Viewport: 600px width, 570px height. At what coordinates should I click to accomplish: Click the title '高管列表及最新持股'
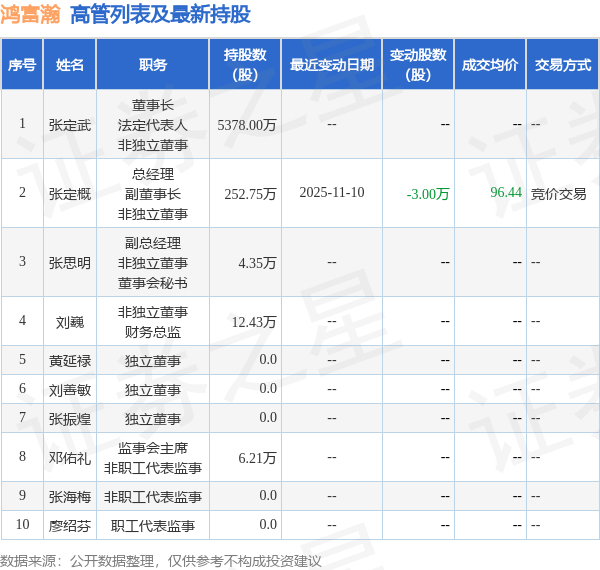point(160,15)
